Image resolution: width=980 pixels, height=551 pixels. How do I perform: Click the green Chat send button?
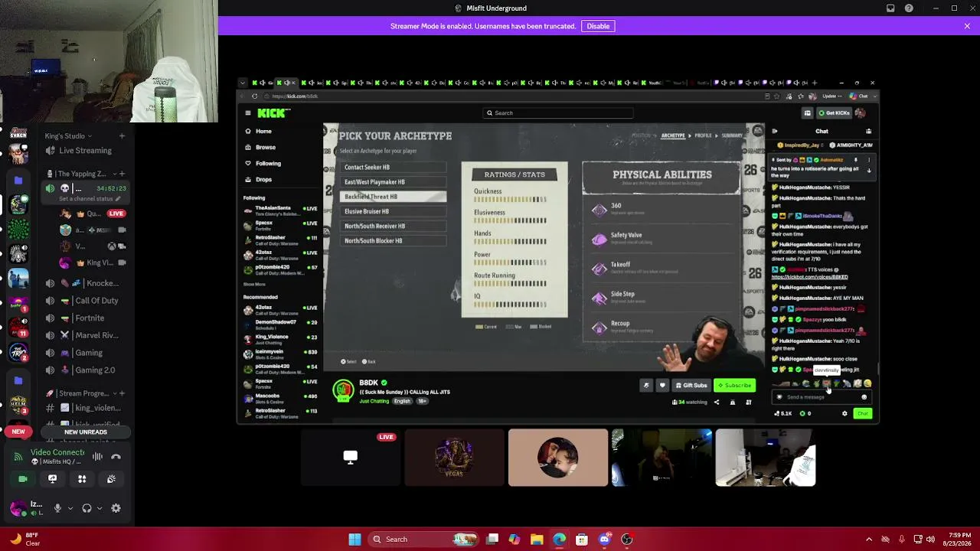tap(863, 414)
